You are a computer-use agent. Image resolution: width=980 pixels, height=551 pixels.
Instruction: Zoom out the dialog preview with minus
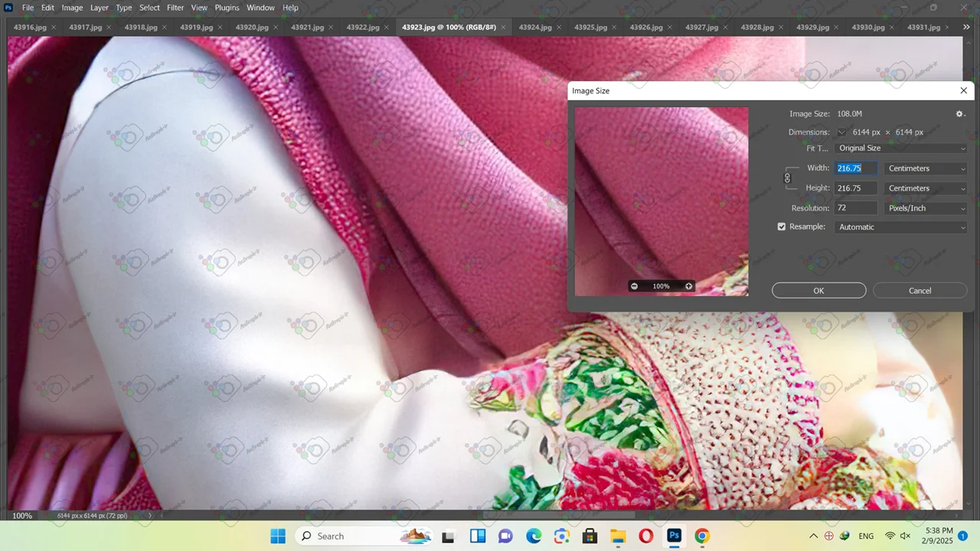point(634,286)
